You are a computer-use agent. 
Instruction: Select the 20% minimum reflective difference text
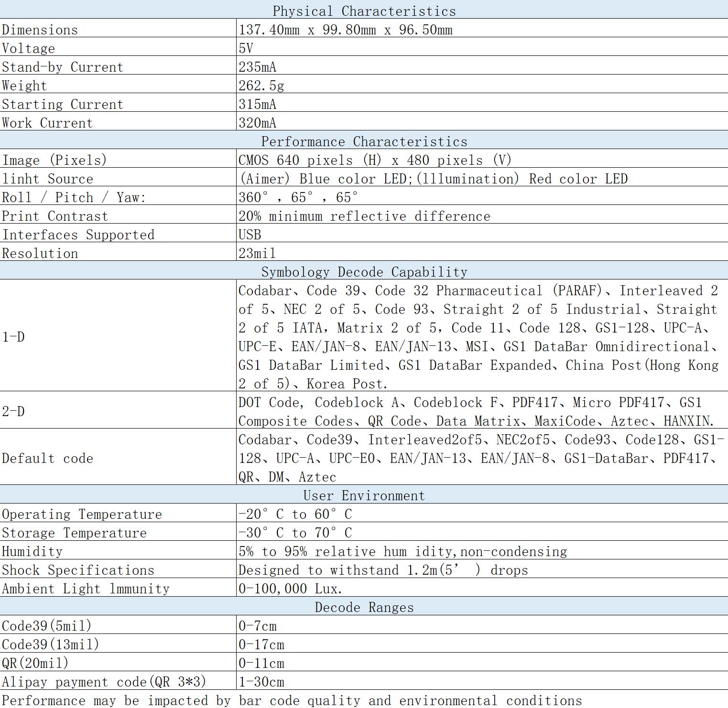coord(364,216)
